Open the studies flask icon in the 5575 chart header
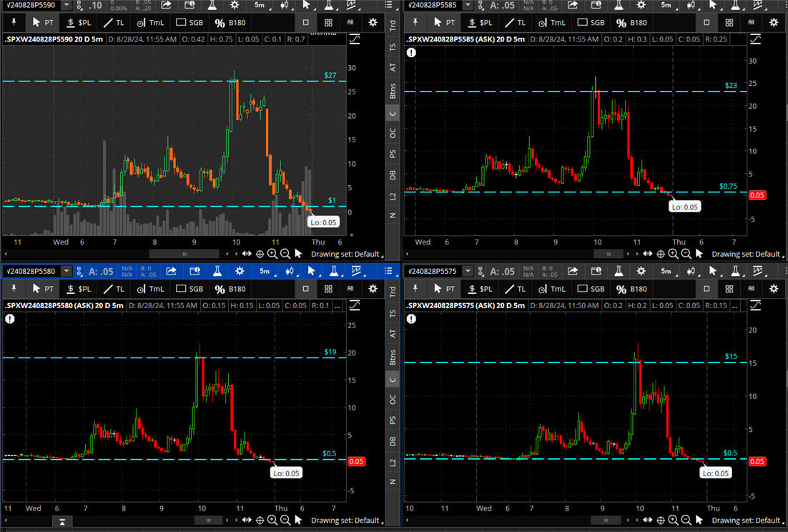Viewport: 788px width, 532px height. (619, 271)
